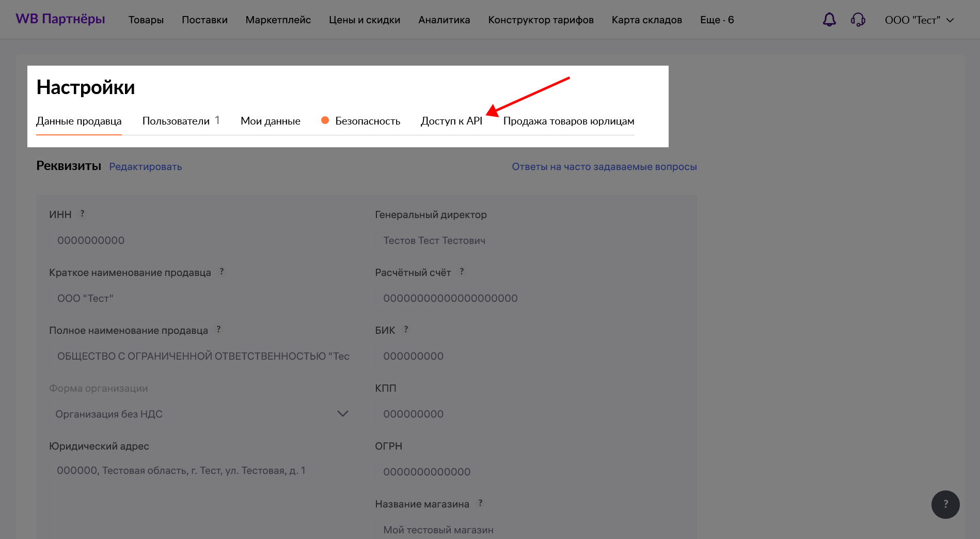Show the ИНН help tooltip icon
The height and width of the screenshot is (539, 980).
82,213
